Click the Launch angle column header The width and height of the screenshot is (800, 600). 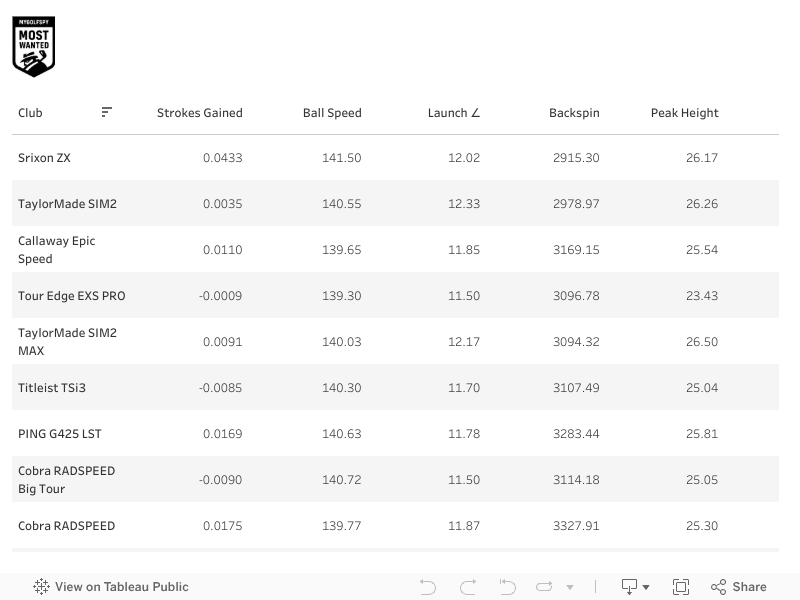(454, 113)
